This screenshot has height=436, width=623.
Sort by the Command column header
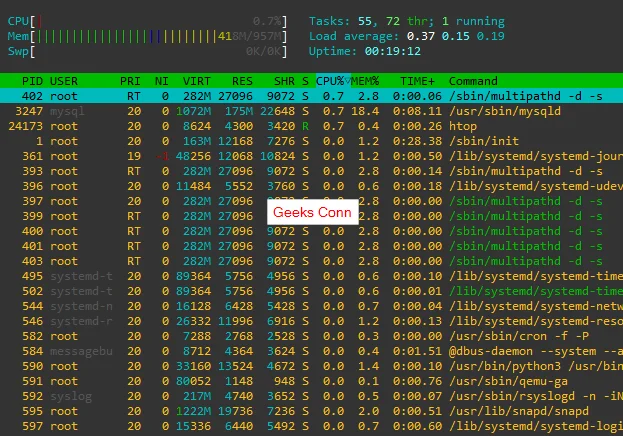[x=473, y=81]
